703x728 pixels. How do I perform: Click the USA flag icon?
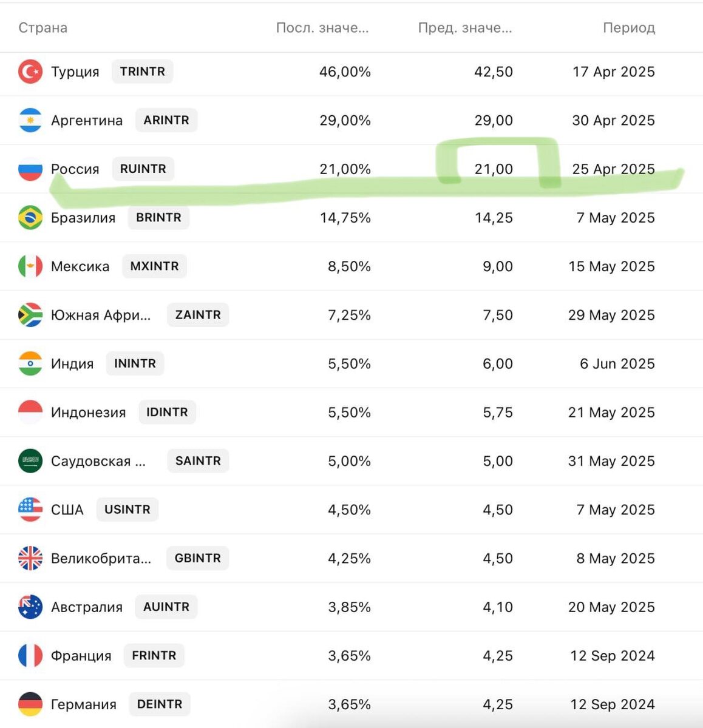(30, 510)
